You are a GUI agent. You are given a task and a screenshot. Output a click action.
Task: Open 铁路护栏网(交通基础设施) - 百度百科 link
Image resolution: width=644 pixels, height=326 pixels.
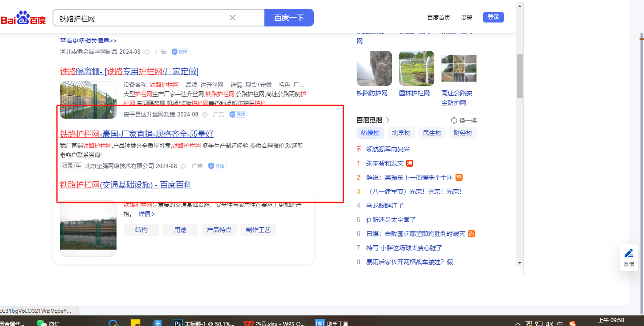(x=126, y=185)
